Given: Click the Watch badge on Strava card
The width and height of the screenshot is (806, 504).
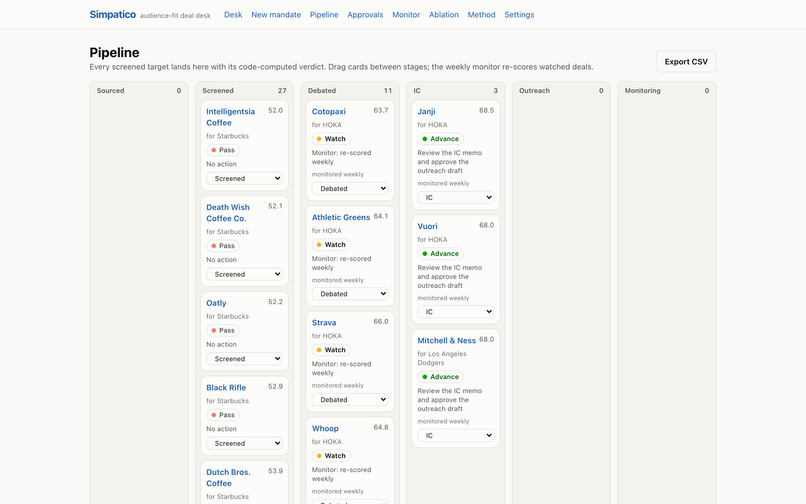Looking at the screenshot, I should point(331,350).
